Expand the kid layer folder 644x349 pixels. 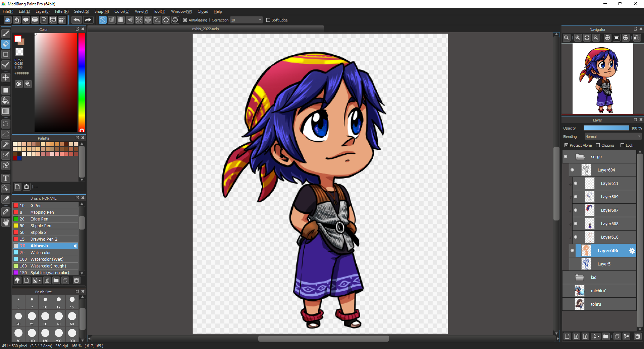(580, 278)
